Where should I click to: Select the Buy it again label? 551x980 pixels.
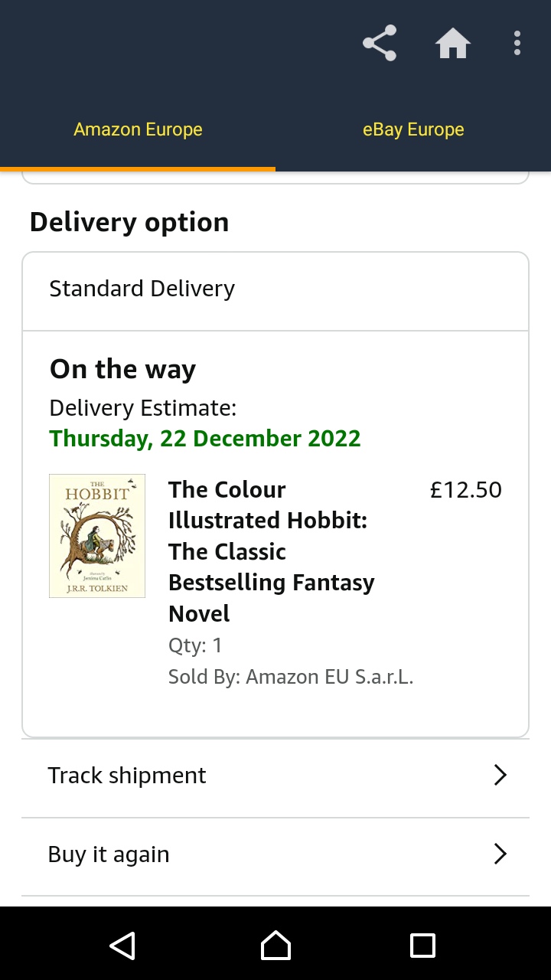pyautogui.click(x=109, y=854)
